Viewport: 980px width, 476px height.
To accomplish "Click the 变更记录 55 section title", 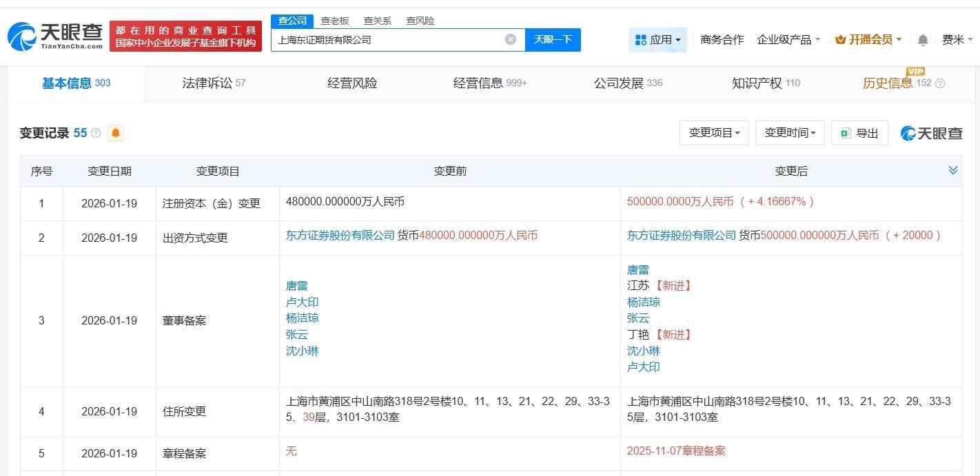I will 54,133.
